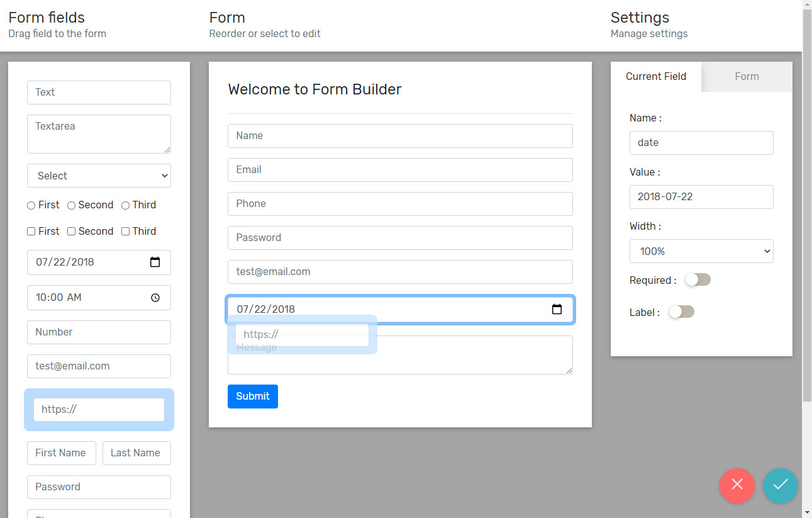
Task: Open the Current Field tab
Action: coord(655,77)
